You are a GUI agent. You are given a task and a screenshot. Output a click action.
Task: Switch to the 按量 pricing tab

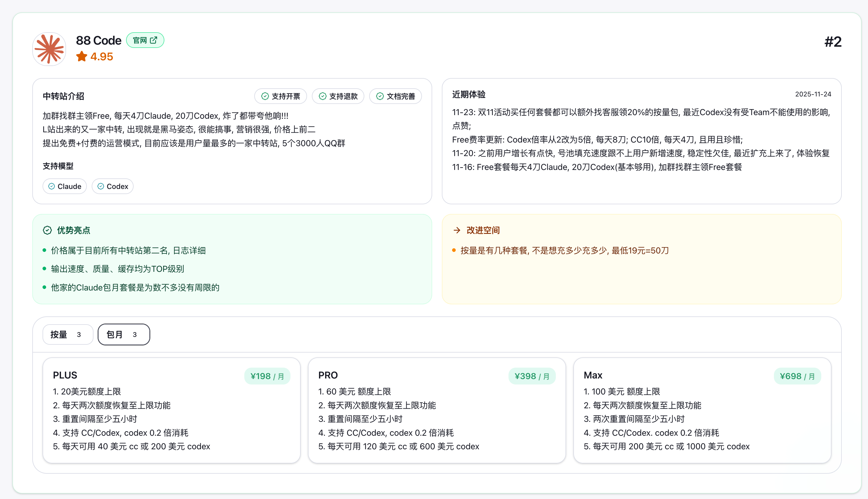[x=68, y=334]
